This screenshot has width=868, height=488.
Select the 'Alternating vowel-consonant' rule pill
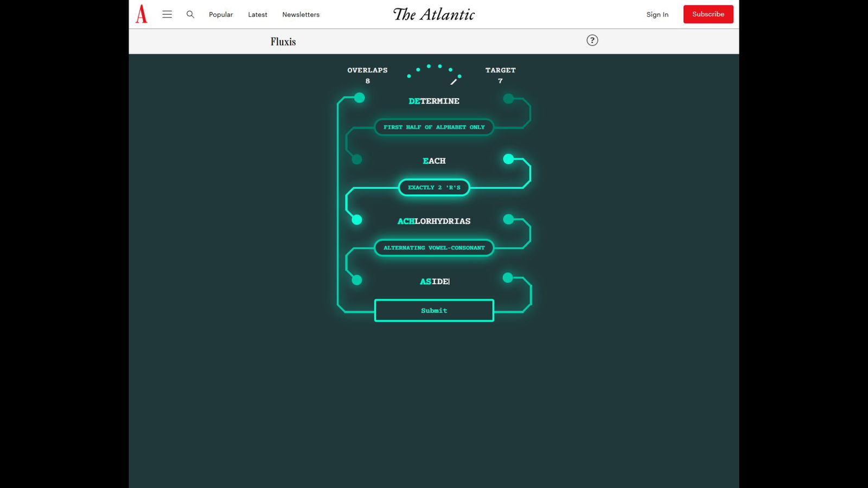pos(434,248)
